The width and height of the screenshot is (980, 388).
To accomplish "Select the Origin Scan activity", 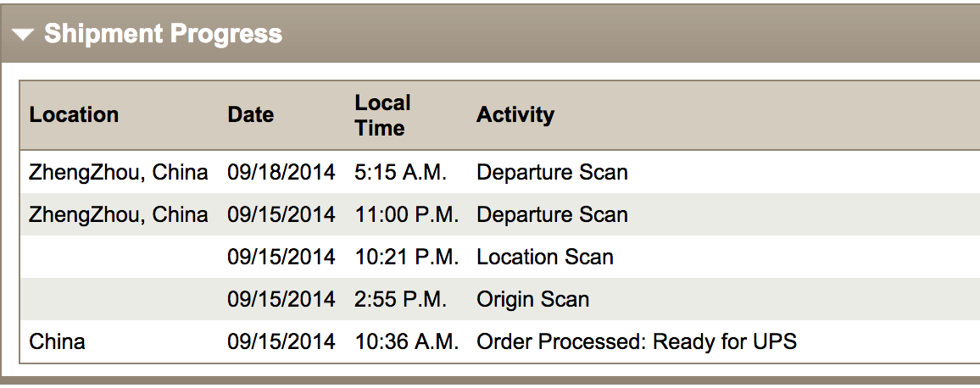I will point(532,300).
